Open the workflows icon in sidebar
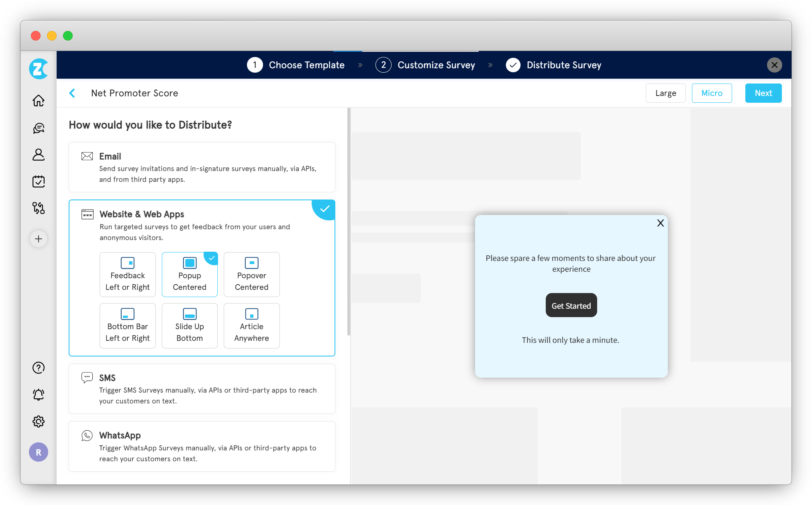The width and height of the screenshot is (812, 505). pos(38,208)
